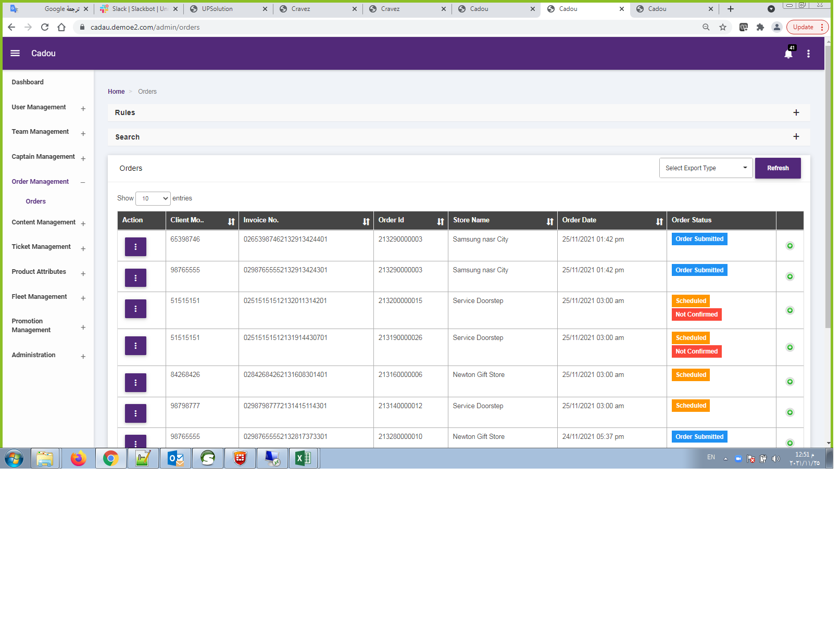840x630 pixels.
Task: Expand User Management menu
Action: coord(84,109)
